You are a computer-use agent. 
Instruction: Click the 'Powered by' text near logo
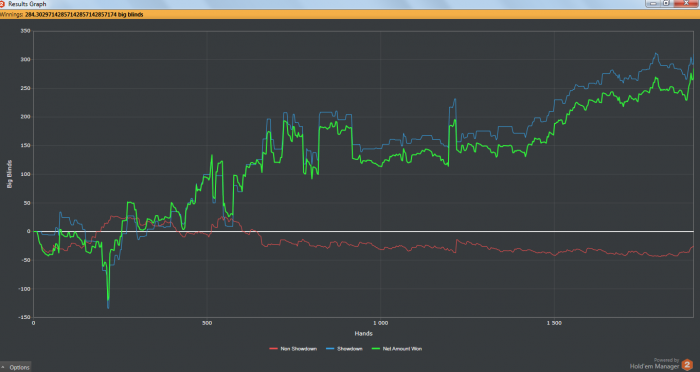click(667, 360)
